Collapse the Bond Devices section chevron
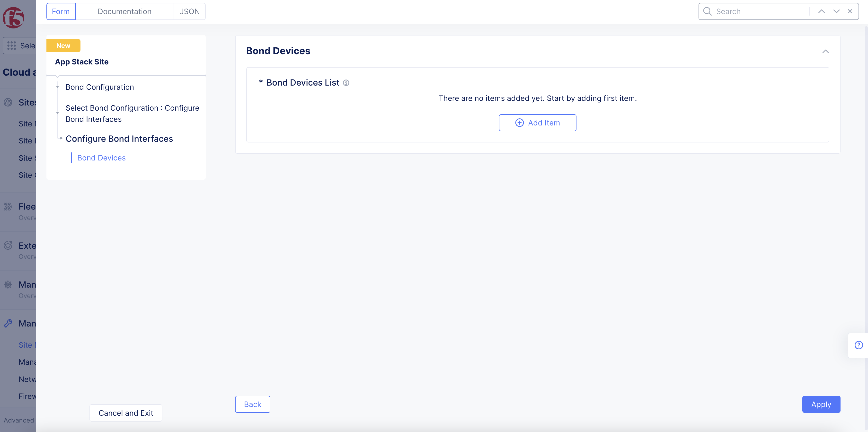Screen dimensions: 868x432 [825, 52]
